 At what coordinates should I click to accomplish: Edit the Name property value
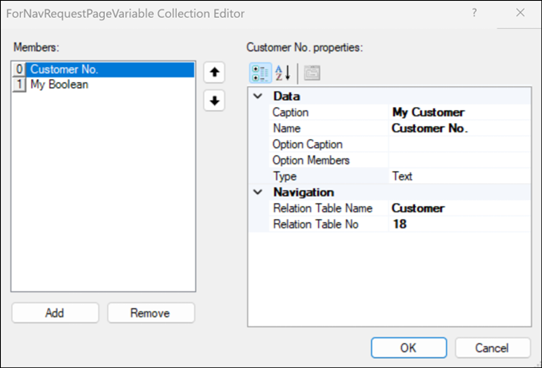pyautogui.click(x=460, y=128)
